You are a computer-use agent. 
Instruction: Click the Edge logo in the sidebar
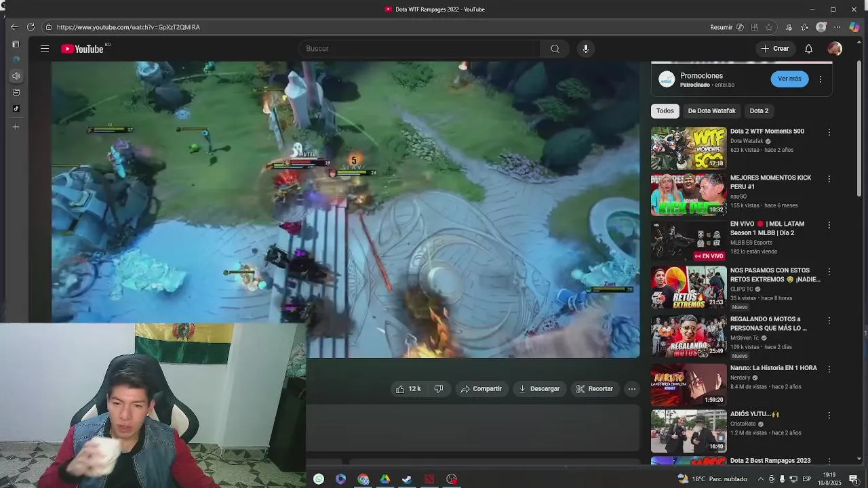click(16, 60)
